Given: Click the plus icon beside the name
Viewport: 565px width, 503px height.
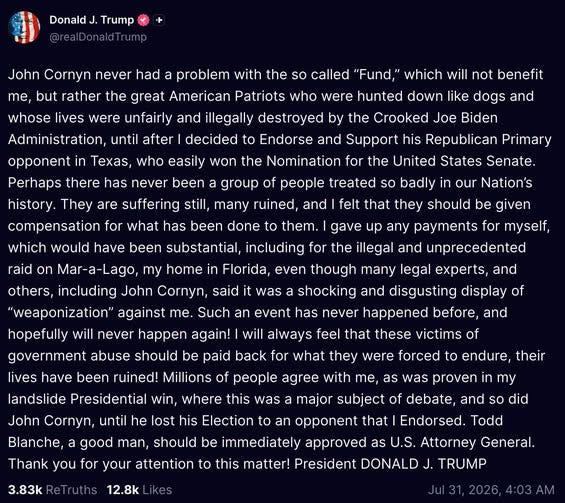Looking at the screenshot, I should 159,20.
